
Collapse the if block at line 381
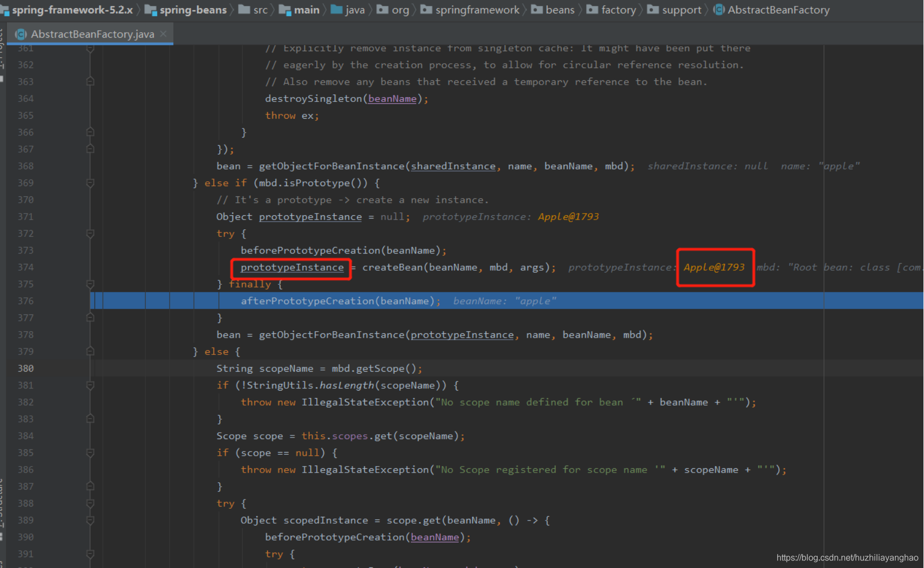click(x=90, y=386)
